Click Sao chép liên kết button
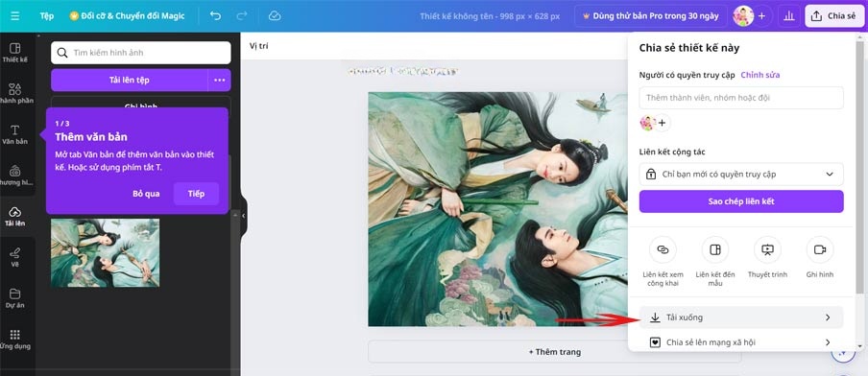This screenshot has height=376, width=868. click(x=741, y=201)
